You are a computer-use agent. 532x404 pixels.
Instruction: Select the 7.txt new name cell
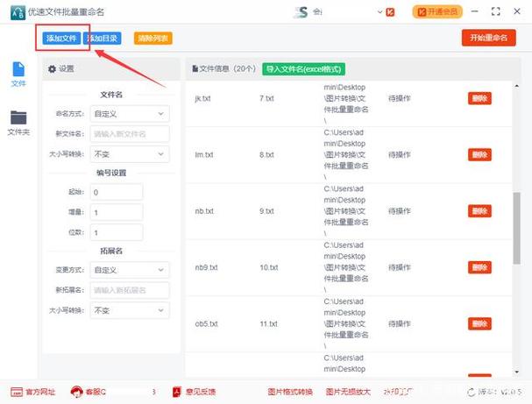(266, 98)
